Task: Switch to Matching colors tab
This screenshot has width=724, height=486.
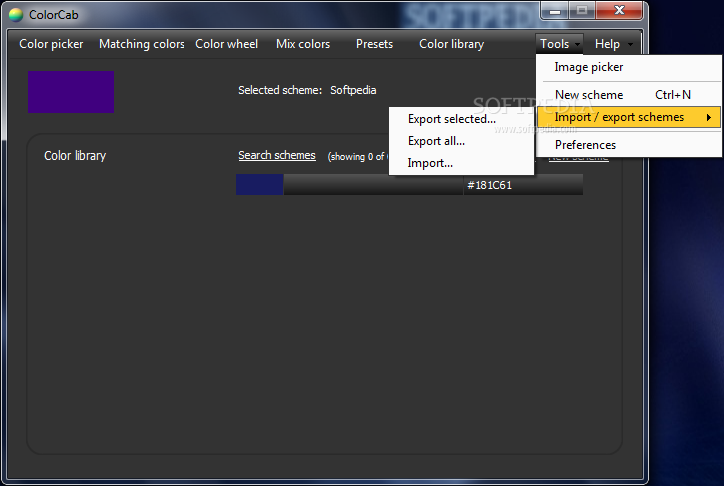Action: [141, 44]
